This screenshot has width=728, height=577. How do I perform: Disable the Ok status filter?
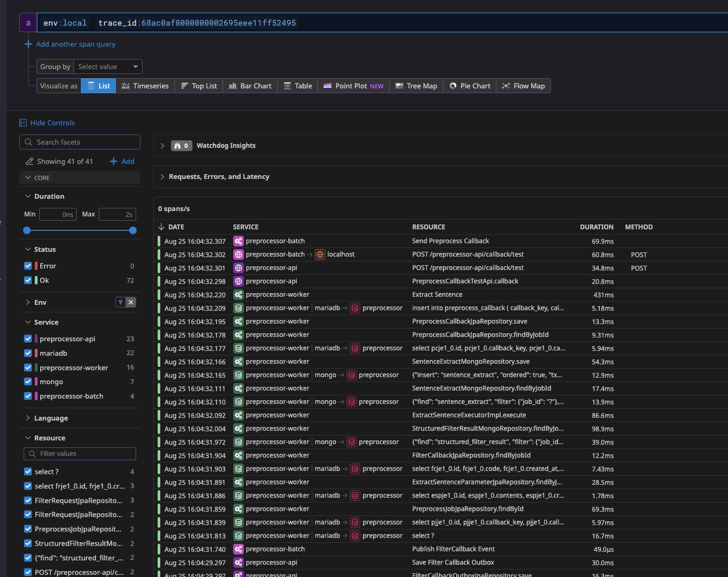28,280
